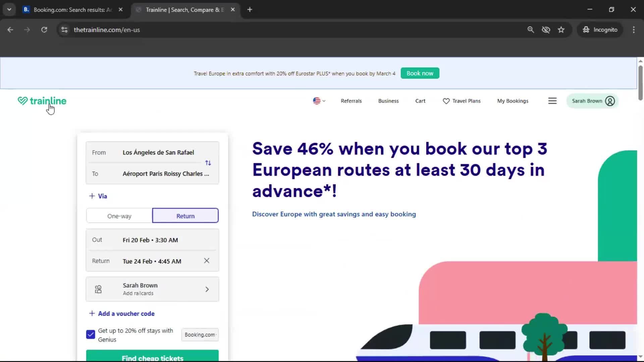
Task: Click the swap From/To arrows icon
Action: pyautogui.click(x=208, y=163)
